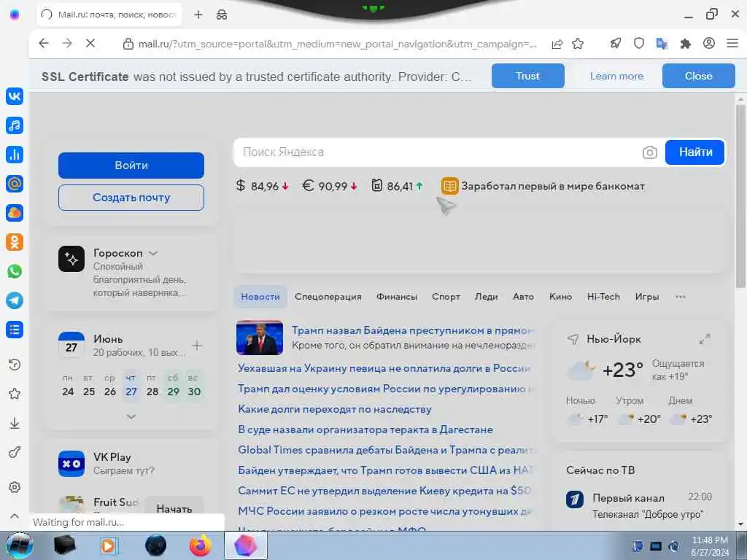747x560 pixels.
Task: Expand the Гороскоп dropdown chevron
Action: 153,253
